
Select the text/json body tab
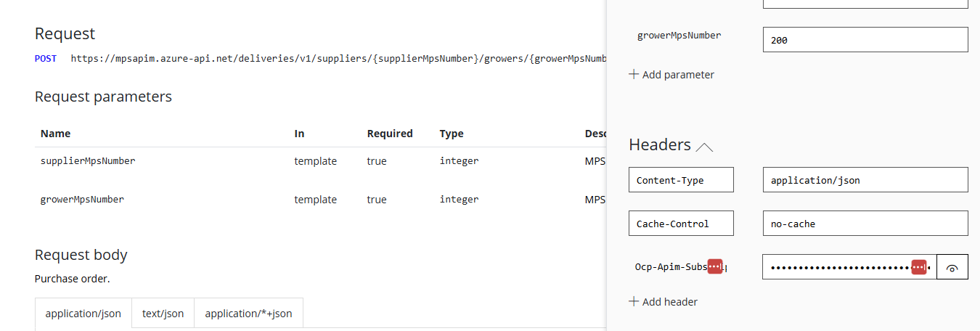point(163,314)
